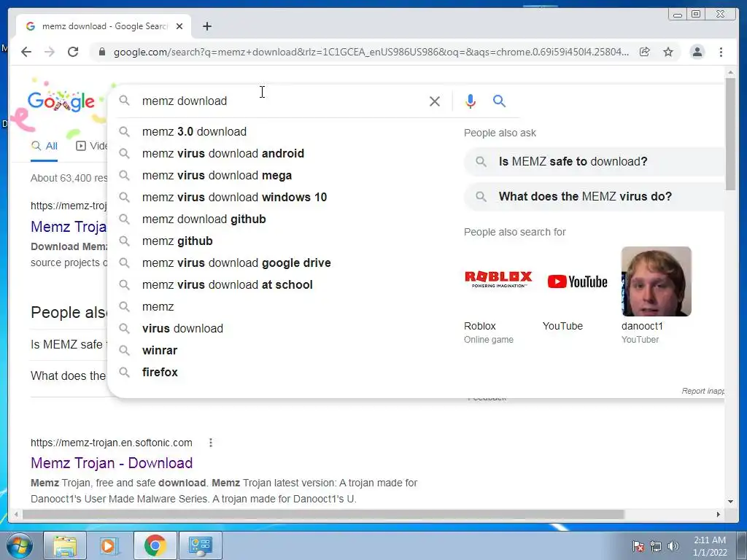Select the address bar URL
Viewport: 747px width, 560px height.
pos(371,52)
